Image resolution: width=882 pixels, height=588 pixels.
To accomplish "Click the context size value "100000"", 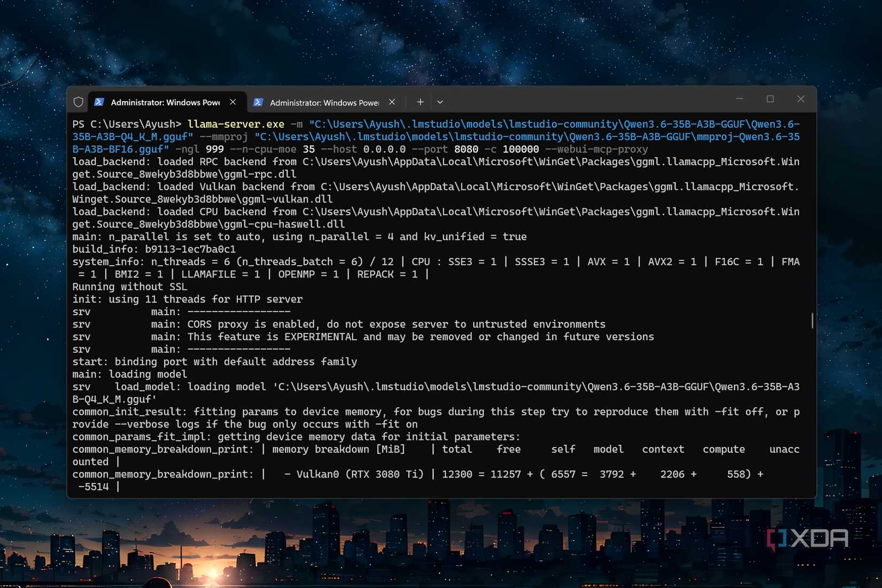I will [x=521, y=149].
